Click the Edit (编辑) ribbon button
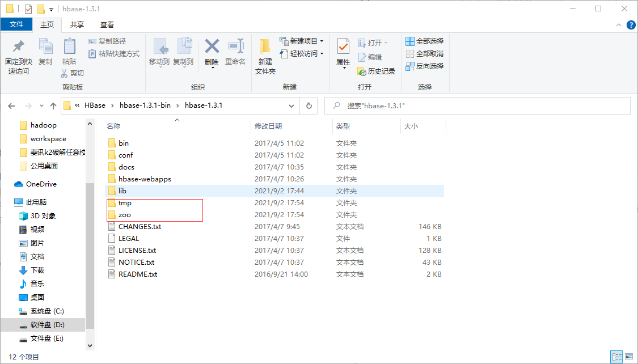The image size is (638, 364). point(370,57)
